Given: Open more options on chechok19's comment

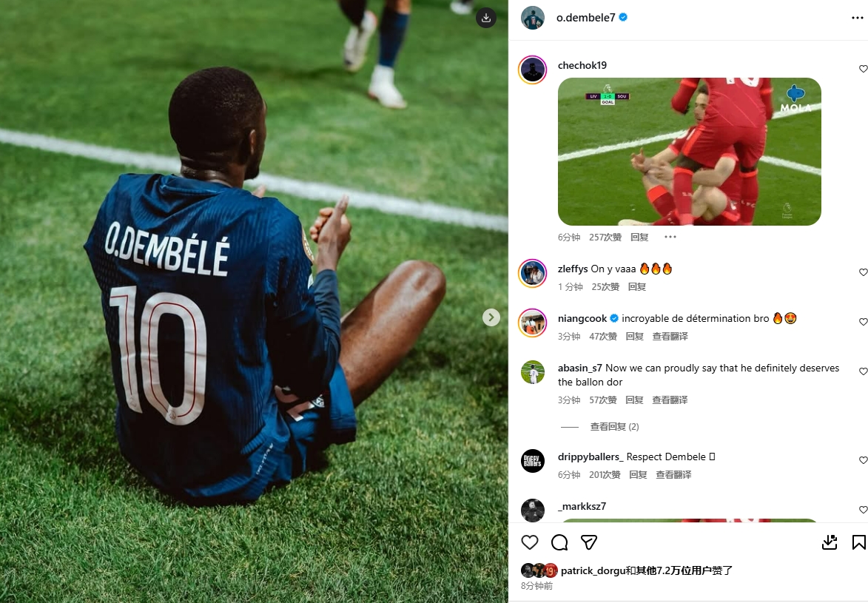Looking at the screenshot, I should (670, 237).
